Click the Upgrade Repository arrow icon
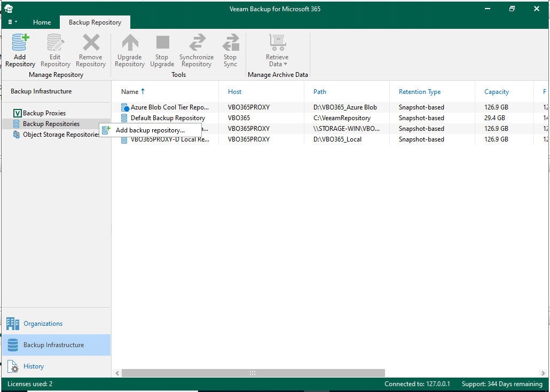The image size is (550, 392). point(130,43)
